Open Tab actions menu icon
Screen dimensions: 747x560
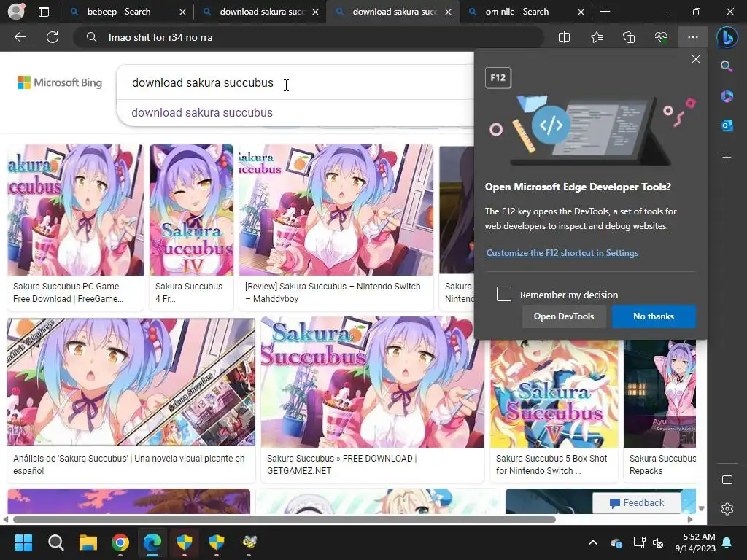[44, 12]
